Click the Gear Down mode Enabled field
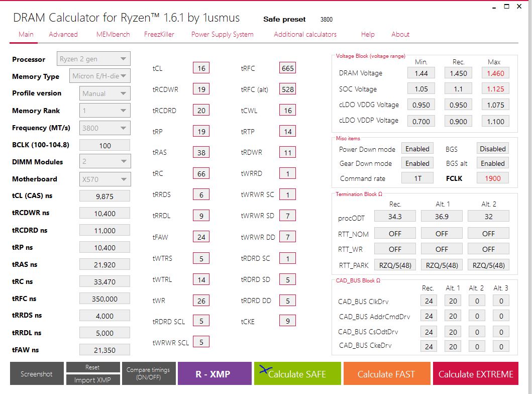This screenshot has height=394, width=532. (417, 163)
